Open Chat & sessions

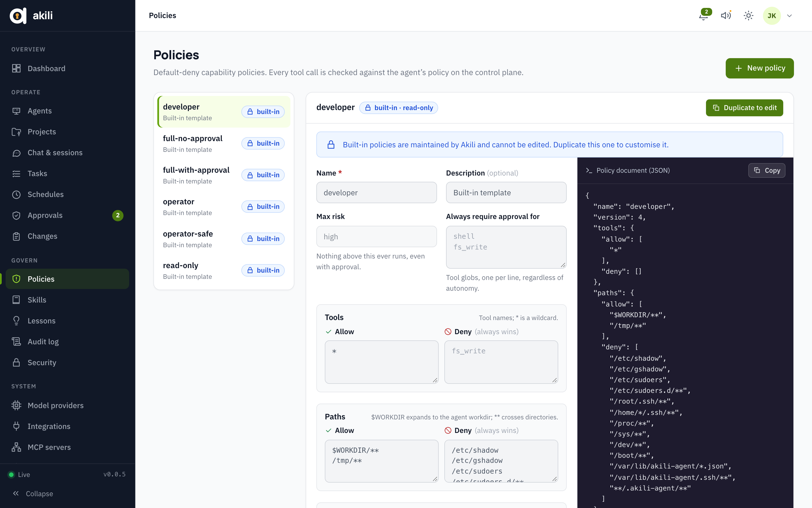point(67,152)
